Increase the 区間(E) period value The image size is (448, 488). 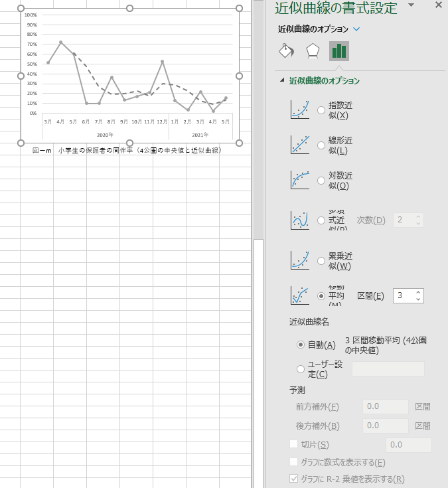click(x=418, y=293)
